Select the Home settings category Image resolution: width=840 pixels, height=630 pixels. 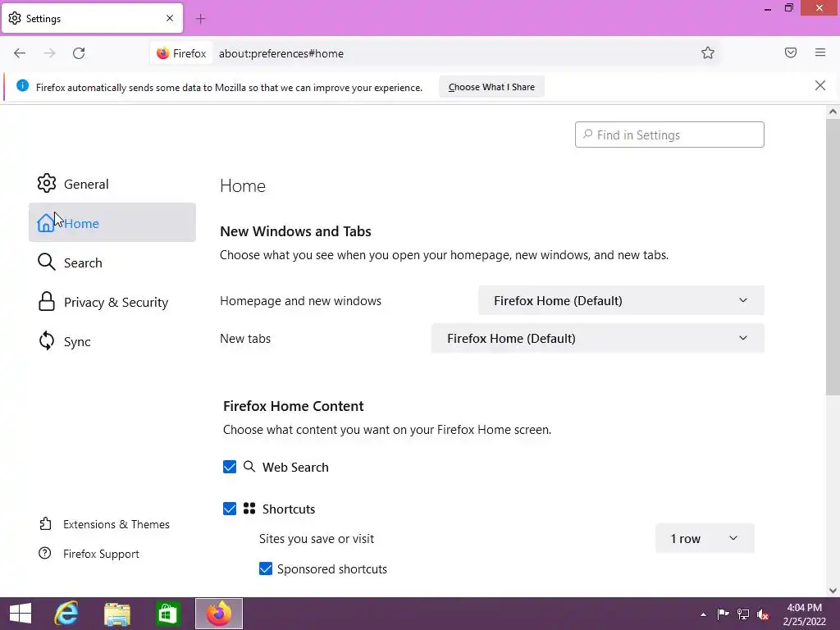click(112, 222)
